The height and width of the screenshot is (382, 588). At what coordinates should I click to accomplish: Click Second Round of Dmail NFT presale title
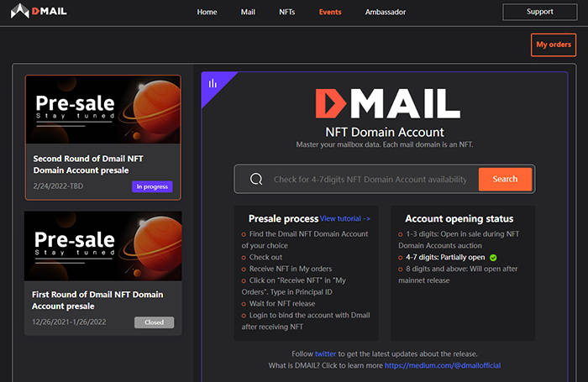[88, 165]
